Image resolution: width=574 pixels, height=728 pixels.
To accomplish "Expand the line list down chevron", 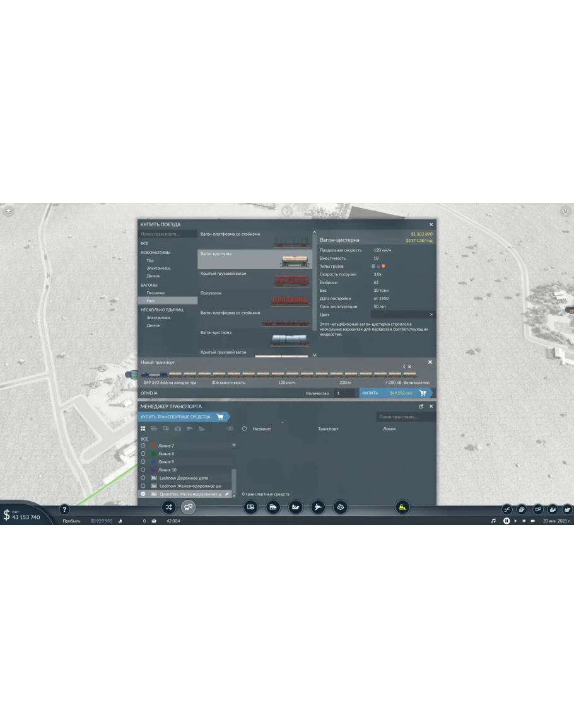I will pyautogui.click(x=234, y=495).
